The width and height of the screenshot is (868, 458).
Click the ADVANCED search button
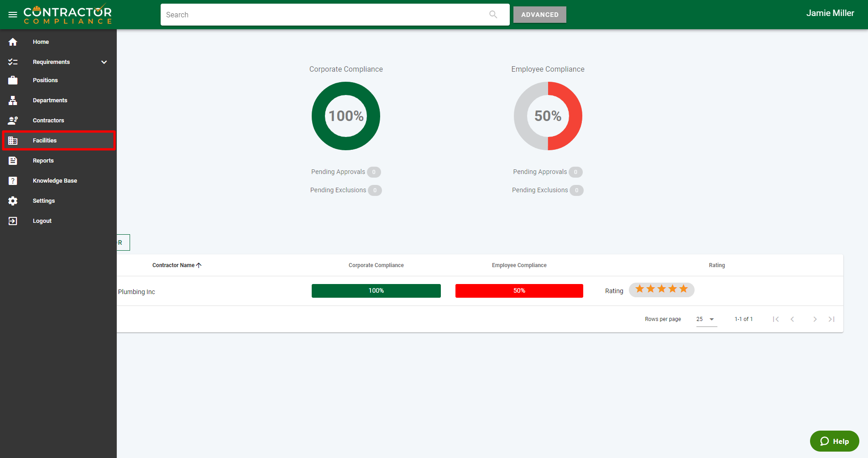(x=539, y=15)
